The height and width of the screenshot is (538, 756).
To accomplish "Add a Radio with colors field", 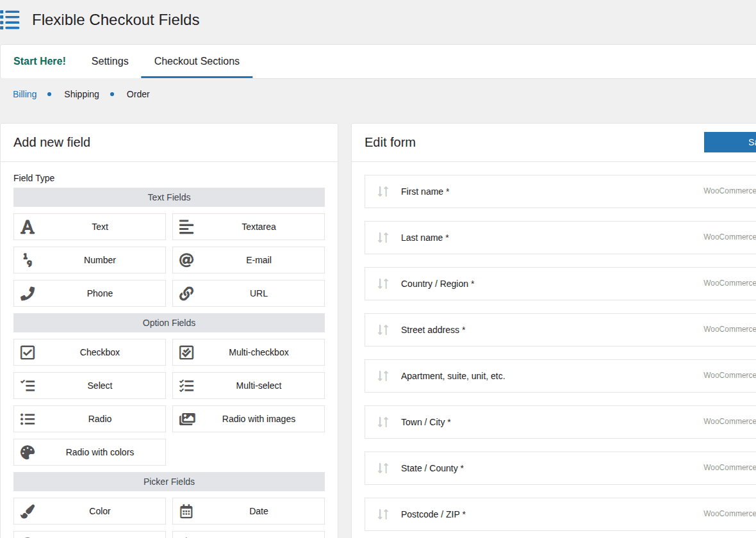I will pos(90,452).
